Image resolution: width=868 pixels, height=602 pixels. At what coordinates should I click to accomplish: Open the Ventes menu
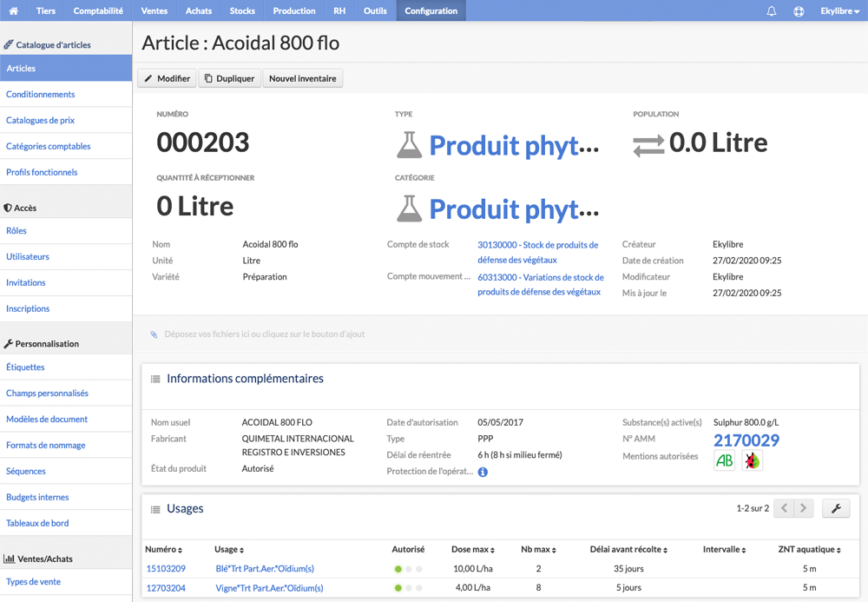tap(154, 10)
